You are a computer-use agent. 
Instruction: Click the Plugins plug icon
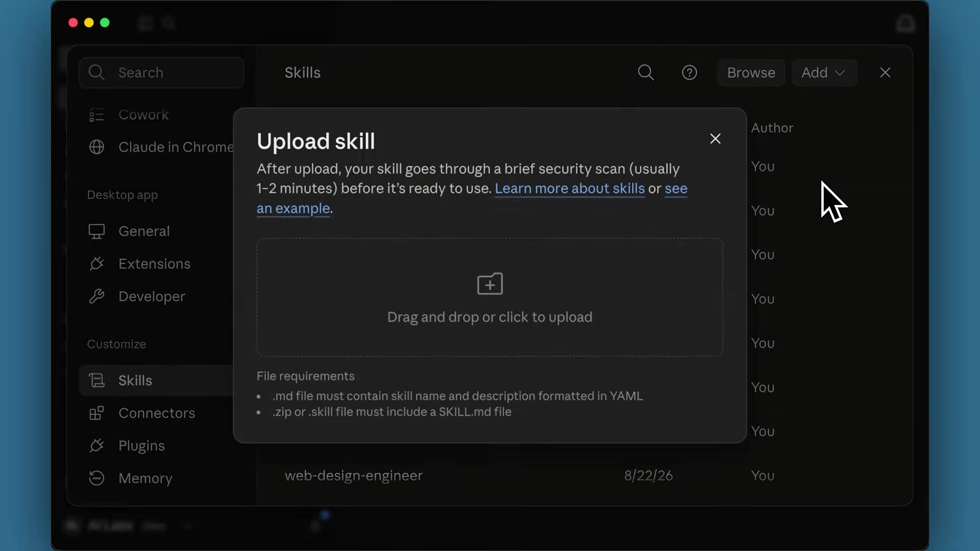(96, 445)
